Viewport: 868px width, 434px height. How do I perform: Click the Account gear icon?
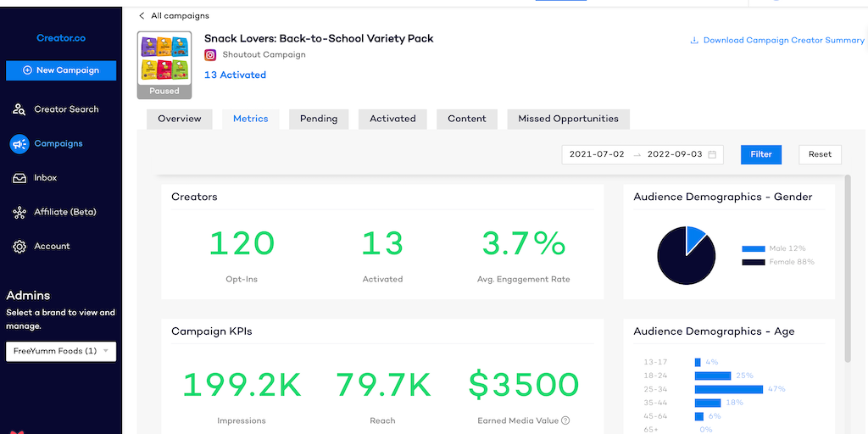[19, 247]
